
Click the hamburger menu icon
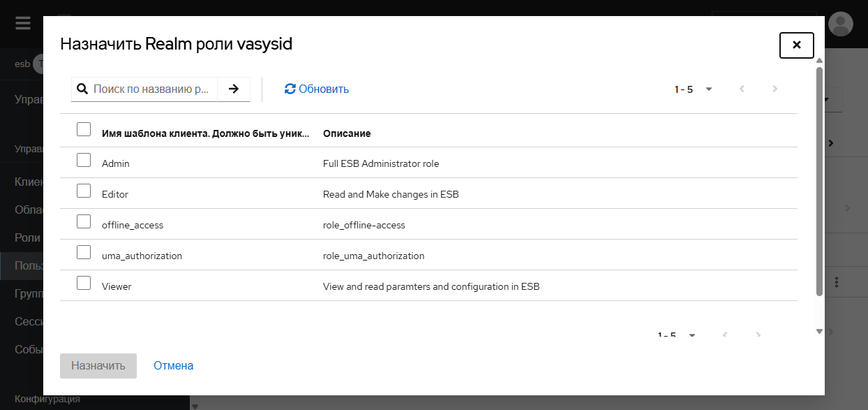[x=23, y=23]
